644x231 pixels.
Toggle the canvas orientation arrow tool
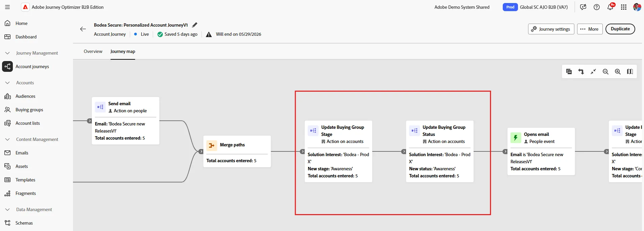coord(581,71)
